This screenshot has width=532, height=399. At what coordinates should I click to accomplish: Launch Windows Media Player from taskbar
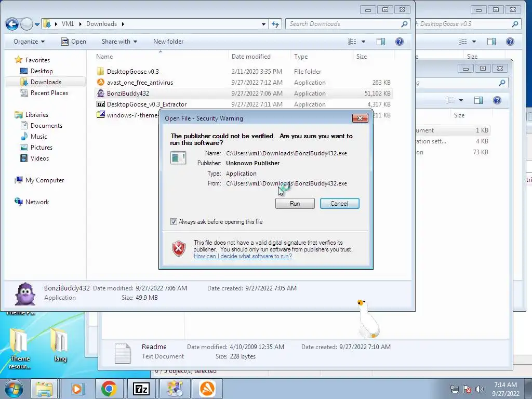point(77,389)
